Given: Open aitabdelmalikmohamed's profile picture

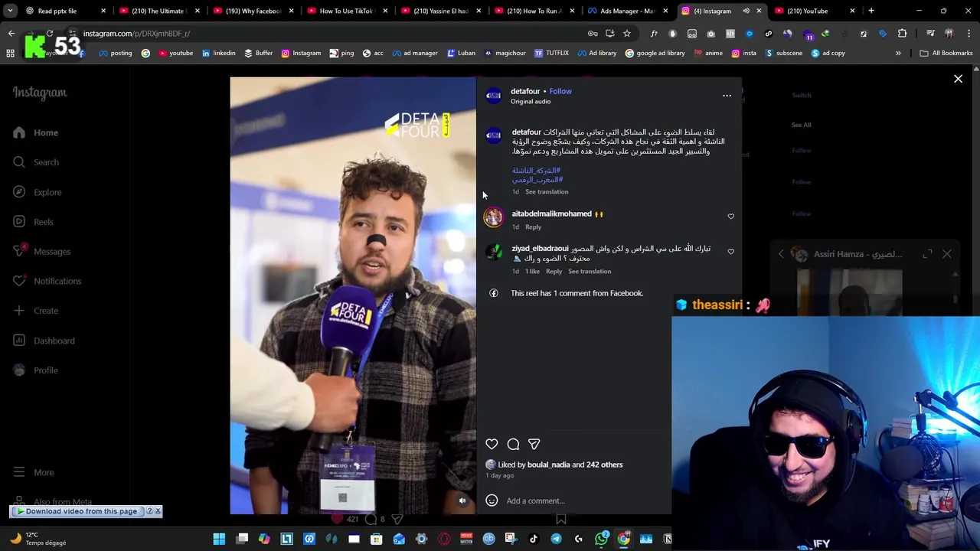Looking at the screenshot, I should [x=494, y=217].
